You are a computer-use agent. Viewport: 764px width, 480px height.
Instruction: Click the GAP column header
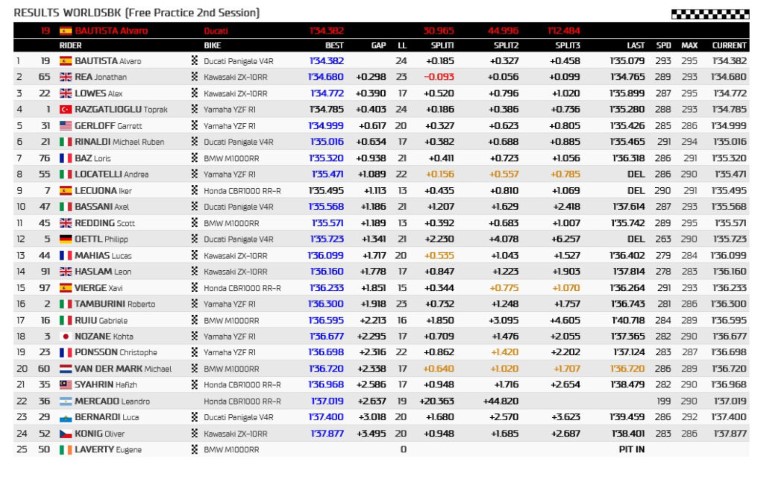(x=378, y=45)
